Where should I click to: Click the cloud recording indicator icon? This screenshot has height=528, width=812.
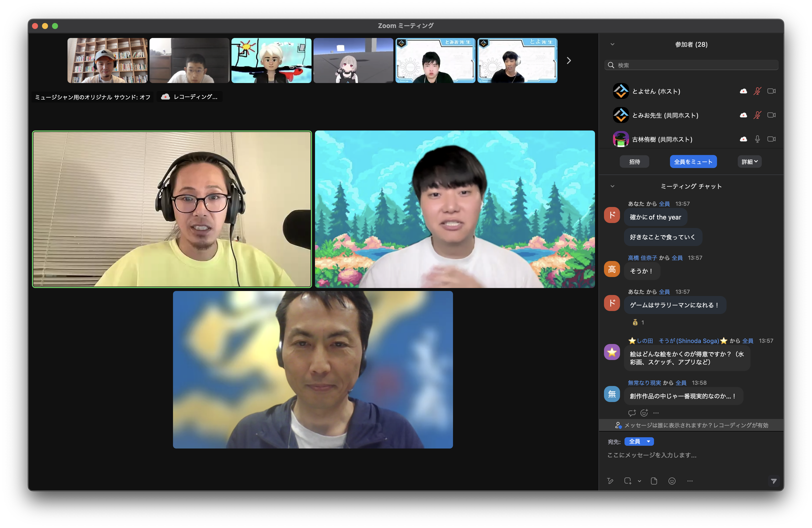tap(165, 97)
